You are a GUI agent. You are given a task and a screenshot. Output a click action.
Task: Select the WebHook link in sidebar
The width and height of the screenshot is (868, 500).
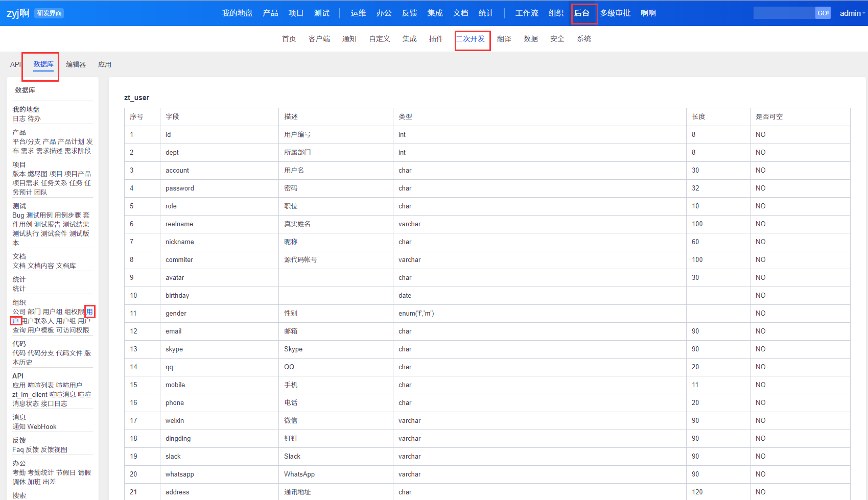42,427
